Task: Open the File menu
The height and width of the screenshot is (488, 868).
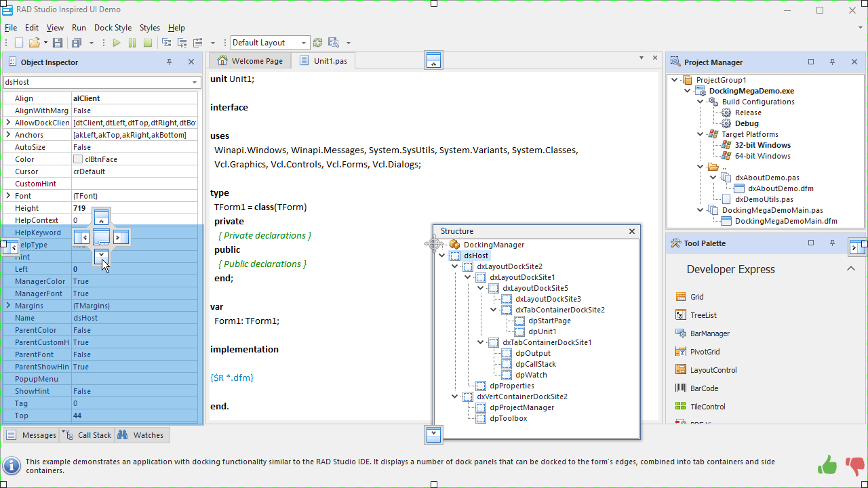Action: pos(10,28)
